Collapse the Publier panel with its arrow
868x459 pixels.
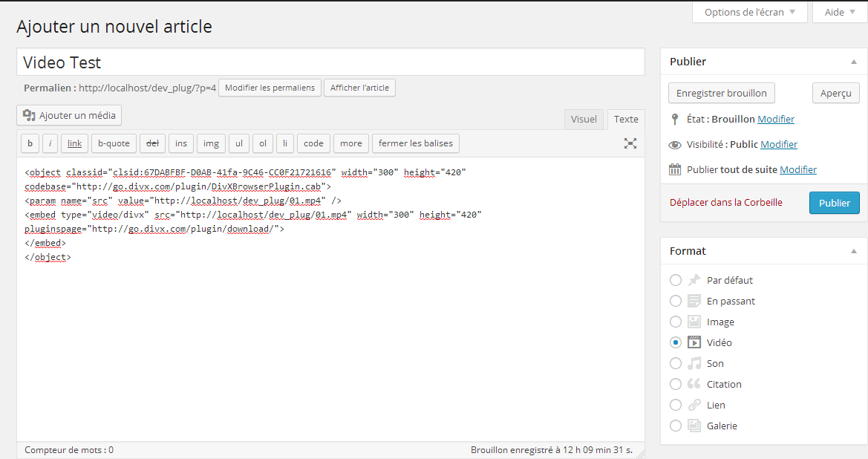(x=854, y=62)
